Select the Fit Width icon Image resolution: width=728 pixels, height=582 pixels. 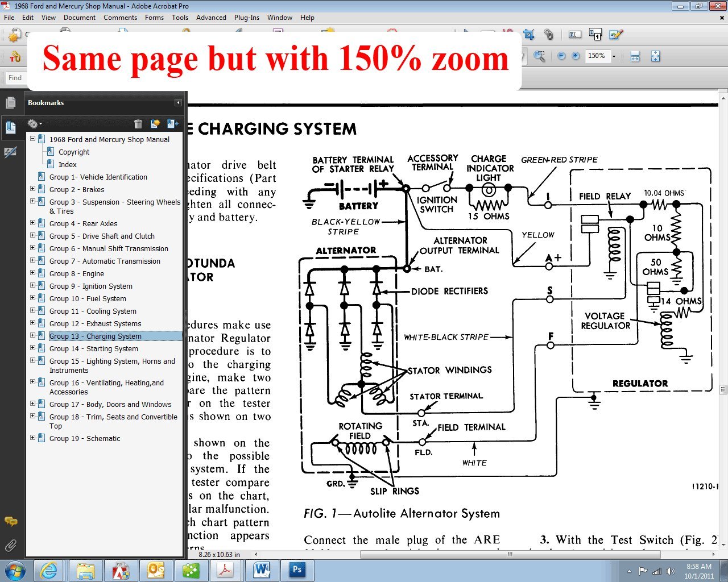click(x=635, y=56)
